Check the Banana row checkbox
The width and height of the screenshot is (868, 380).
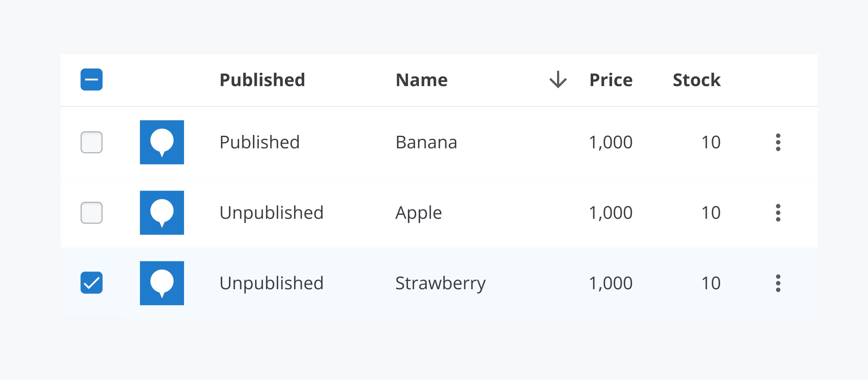[x=92, y=142]
